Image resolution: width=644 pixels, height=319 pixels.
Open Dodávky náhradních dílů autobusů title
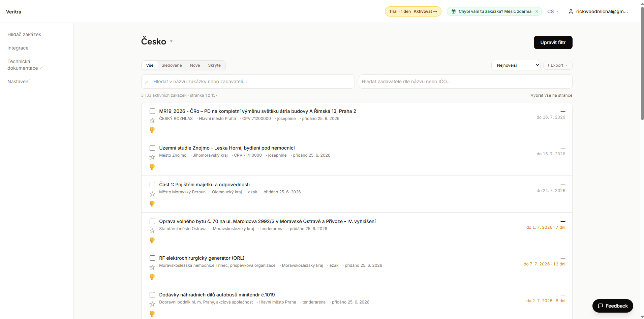point(217,295)
